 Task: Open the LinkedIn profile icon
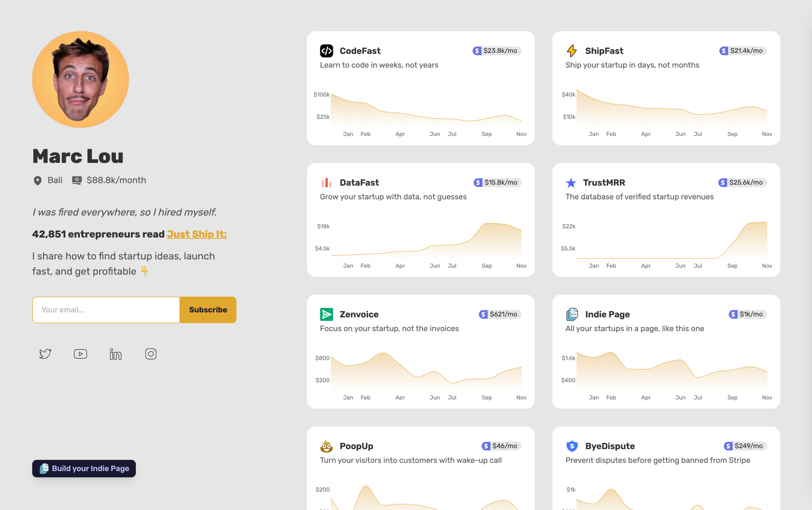click(x=116, y=354)
